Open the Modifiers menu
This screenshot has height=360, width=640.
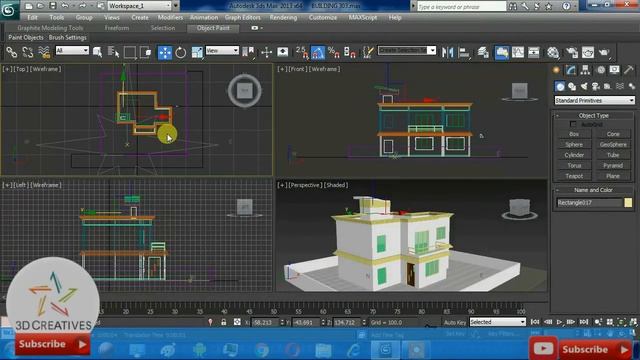(x=170, y=18)
